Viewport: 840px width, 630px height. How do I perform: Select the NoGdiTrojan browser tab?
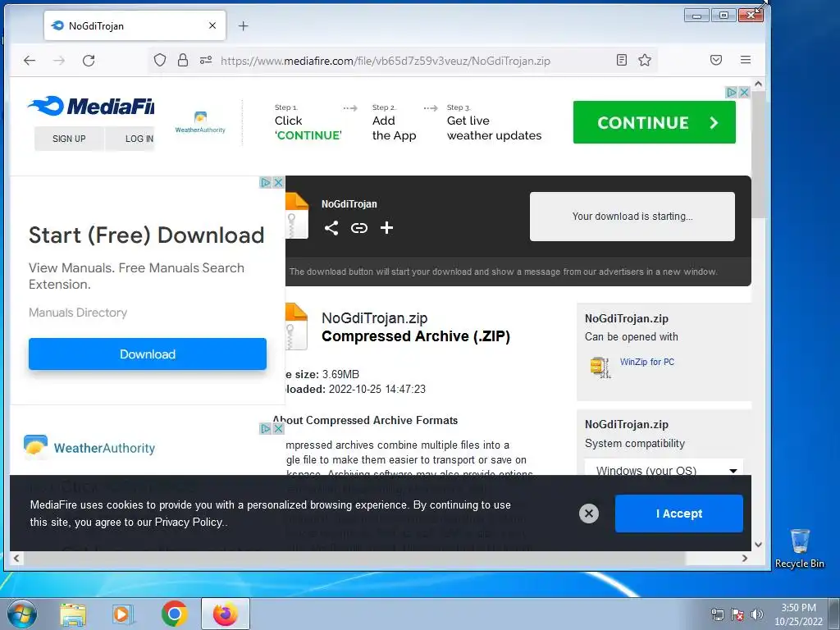(135, 25)
